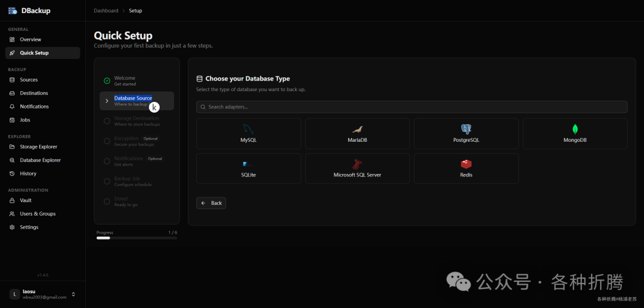Click the setup progress bar
This screenshot has width=644, height=308.
point(137,238)
